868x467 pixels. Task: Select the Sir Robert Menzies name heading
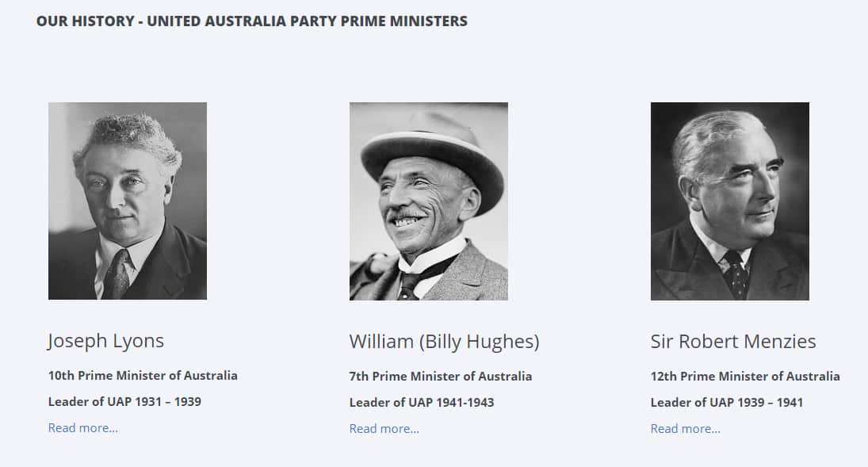click(732, 341)
